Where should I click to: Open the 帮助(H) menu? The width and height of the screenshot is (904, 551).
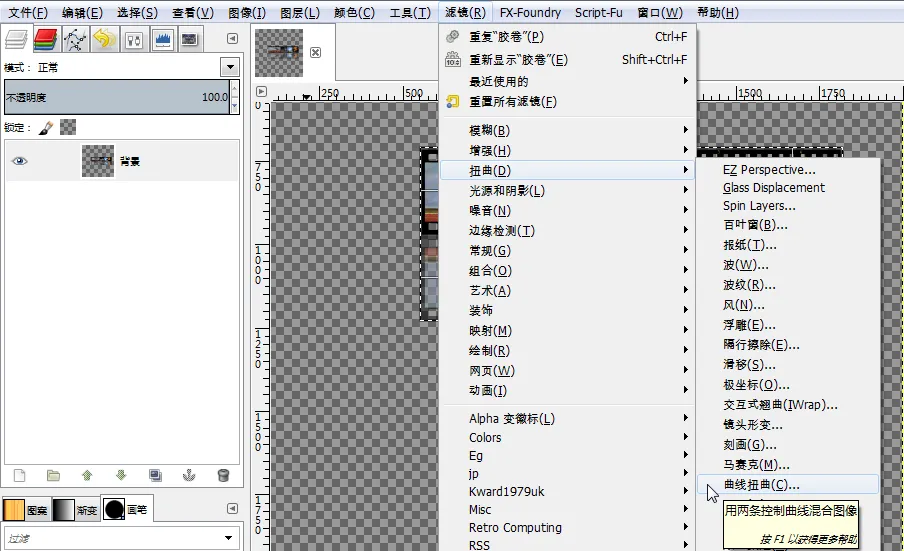[718, 13]
